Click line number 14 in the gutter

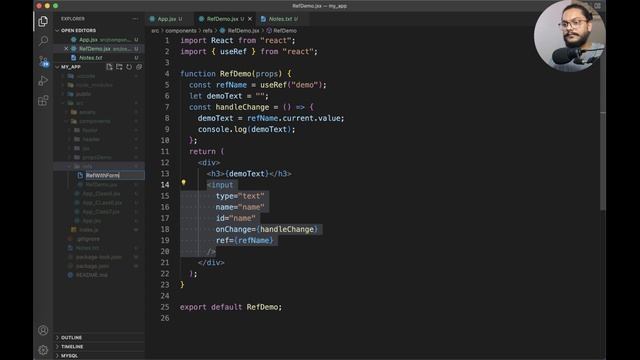click(165, 184)
